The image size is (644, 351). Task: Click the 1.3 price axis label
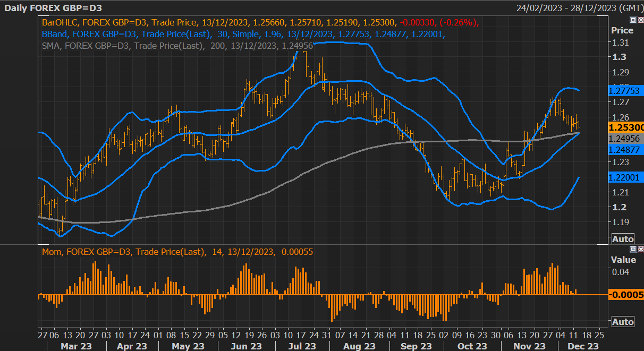point(618,57)
